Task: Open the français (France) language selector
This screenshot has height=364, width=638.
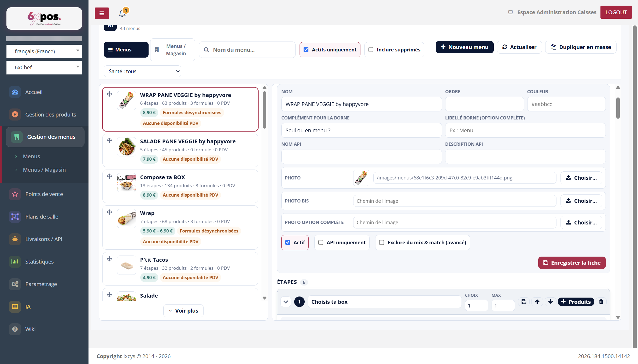Action: 44,51
